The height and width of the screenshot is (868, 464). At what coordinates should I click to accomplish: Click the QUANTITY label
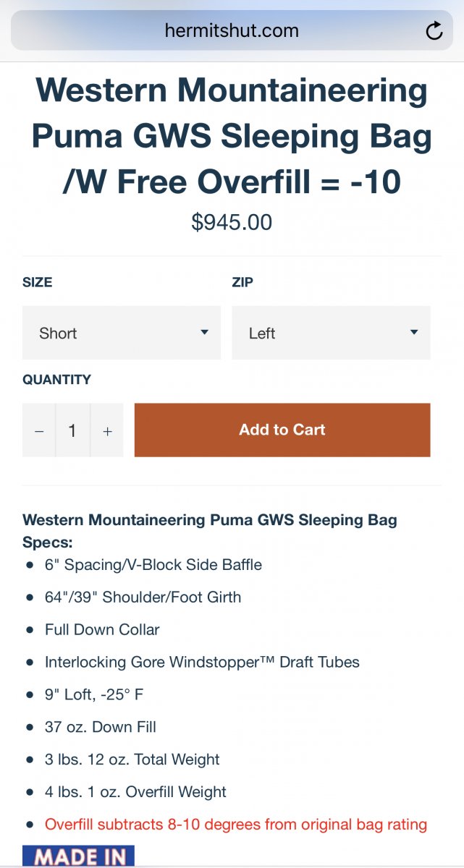[57, 379]
